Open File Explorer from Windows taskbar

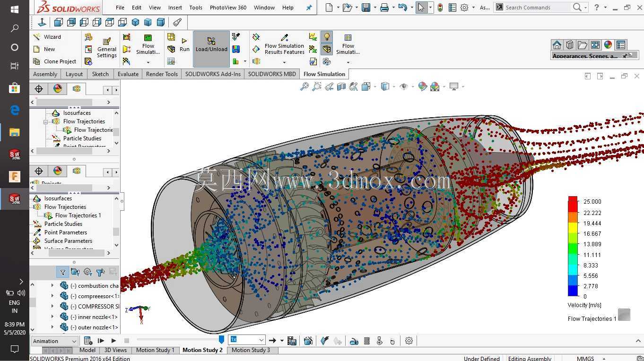pyautogui.click(x=15, y=132)
